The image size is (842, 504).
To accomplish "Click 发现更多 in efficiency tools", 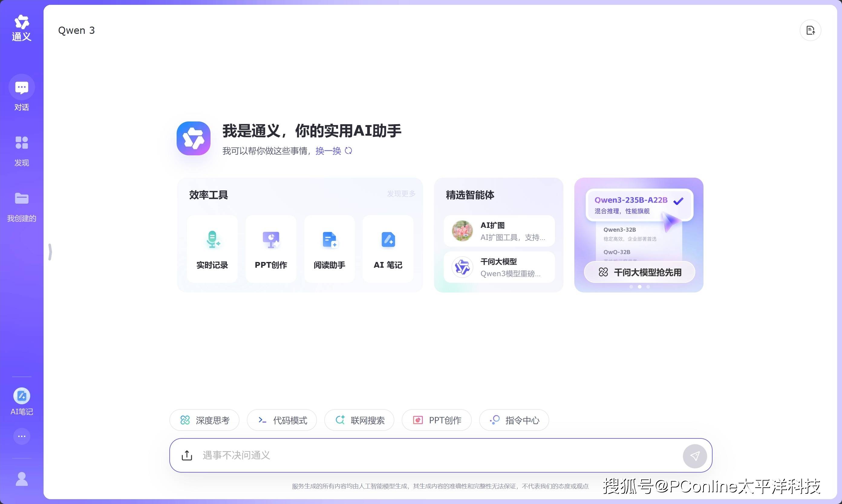I will [401, 194].
